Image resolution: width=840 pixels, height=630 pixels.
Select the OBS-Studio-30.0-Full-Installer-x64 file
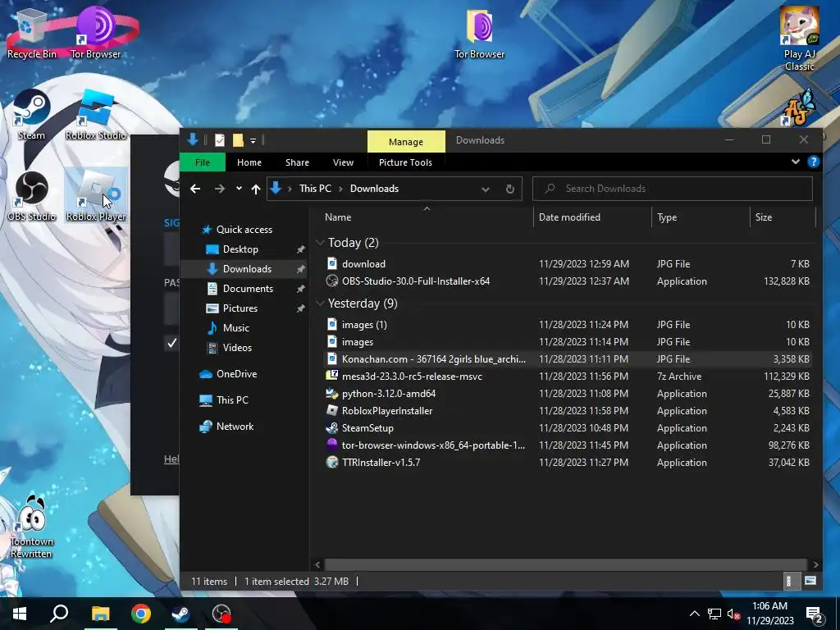tap(568, 281)
